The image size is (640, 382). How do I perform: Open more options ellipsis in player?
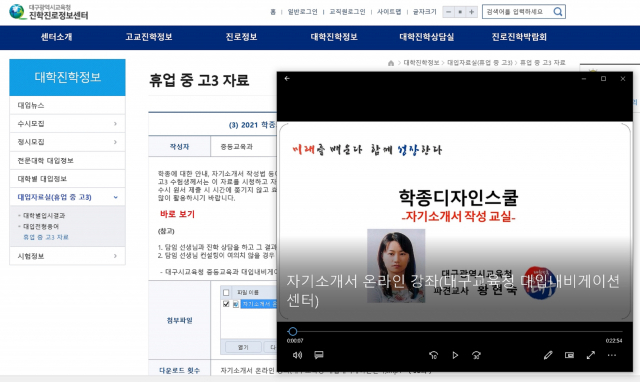(x=611, y=355)
